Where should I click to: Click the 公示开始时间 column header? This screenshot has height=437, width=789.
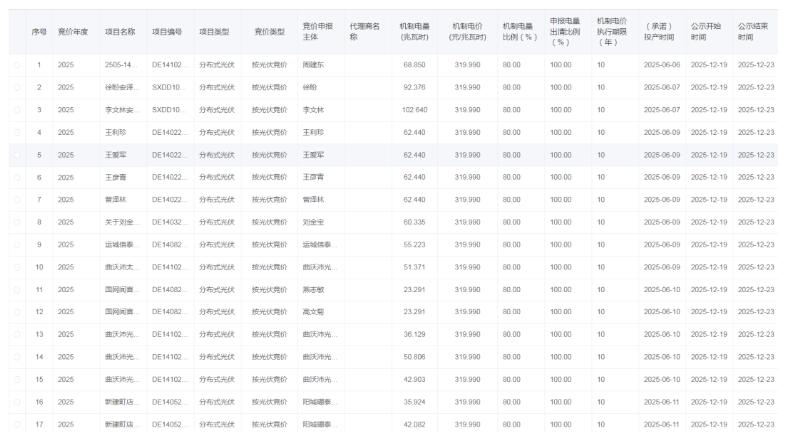point(706,30)
